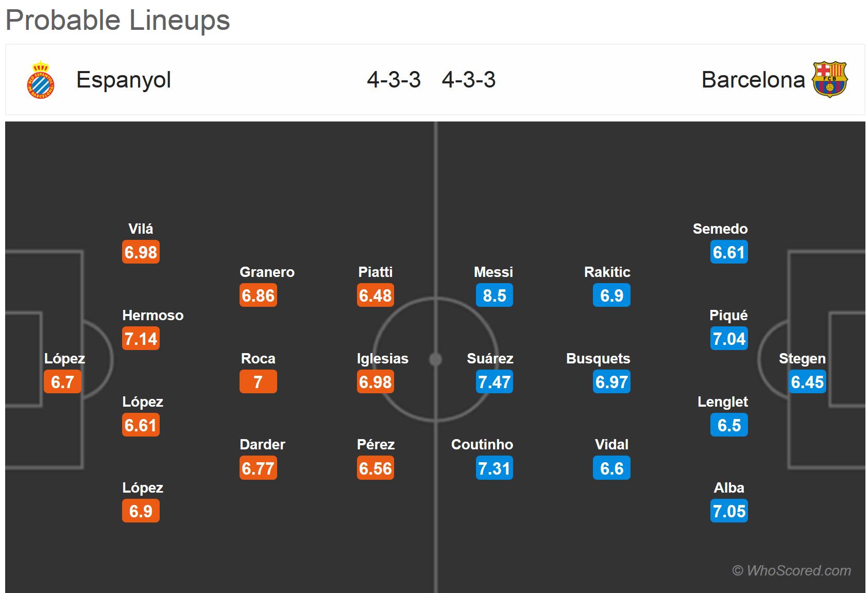The image size is (868, 593).
Task: Open player name Rakitic
Action: (607, 272)
